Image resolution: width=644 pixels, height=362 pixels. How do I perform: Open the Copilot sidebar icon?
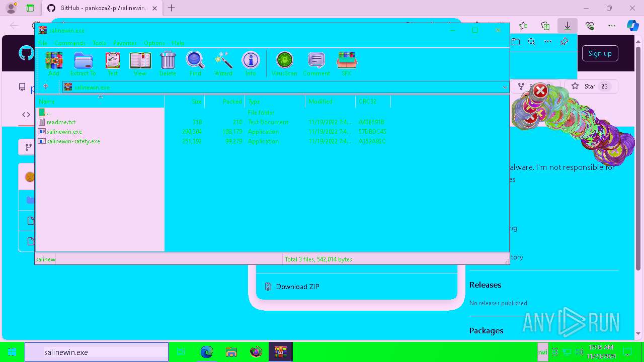pyautogui.click(x=633, y=26)
